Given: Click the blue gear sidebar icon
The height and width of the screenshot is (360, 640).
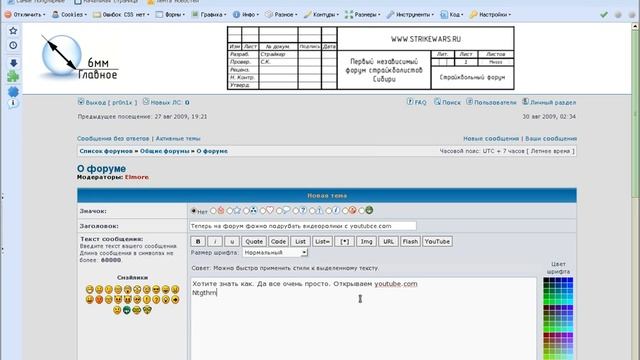Looking at the screenshot, I should pyautogui.click(x=13, y=91).
